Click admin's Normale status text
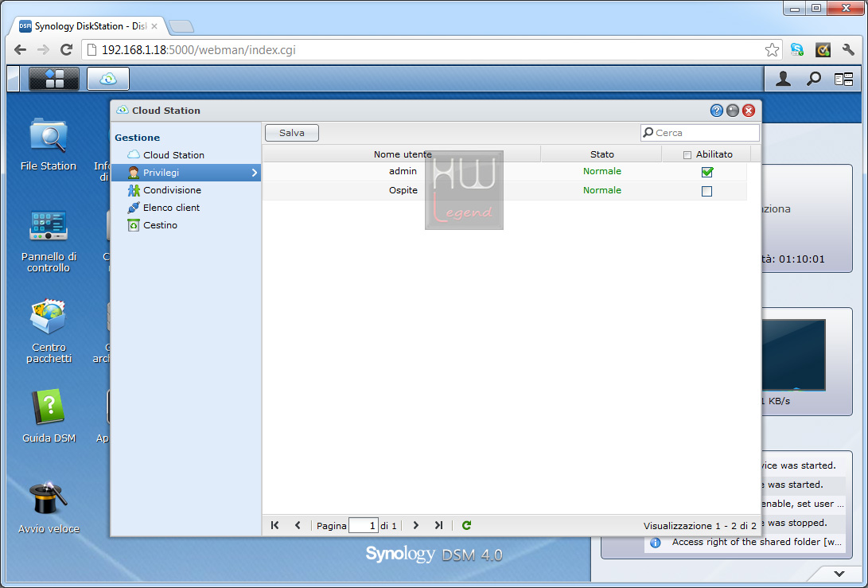This screenshot has width=868, height=588. coord(601,171)
